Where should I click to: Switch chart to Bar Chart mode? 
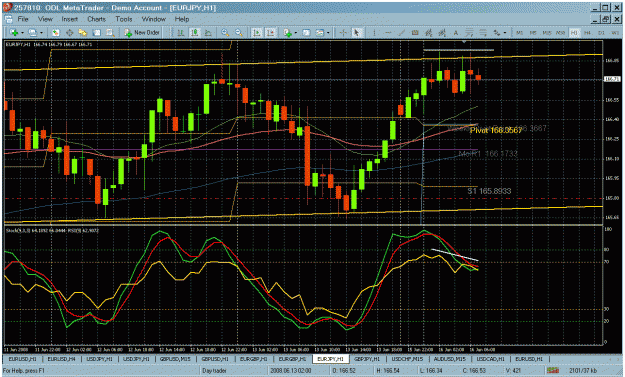(181, 33)
